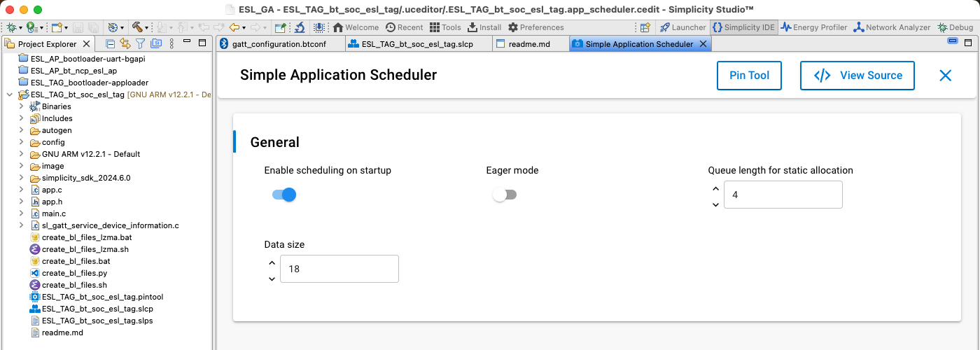This screenshot has height=350, width=980.
Task: Click the New project wizard icon
Action: (57, 27)
